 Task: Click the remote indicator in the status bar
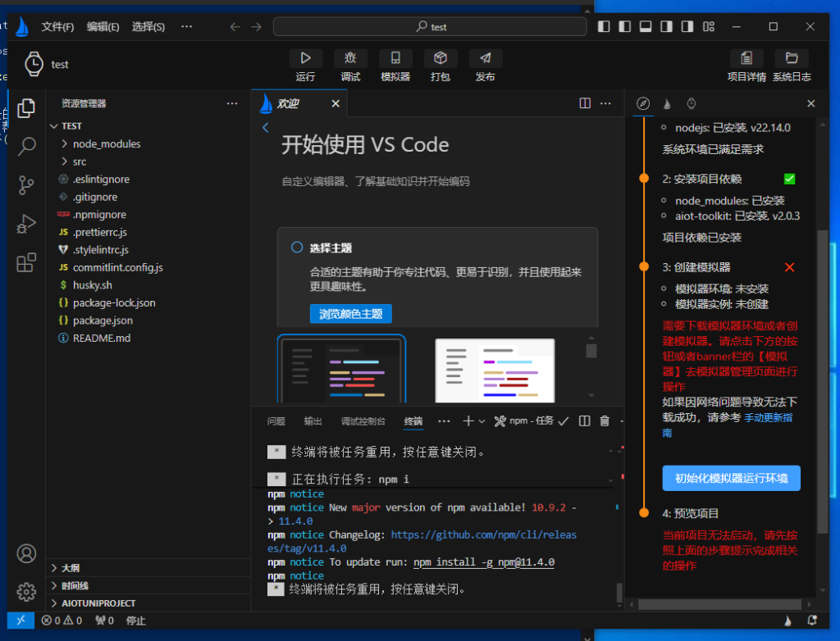21,621
